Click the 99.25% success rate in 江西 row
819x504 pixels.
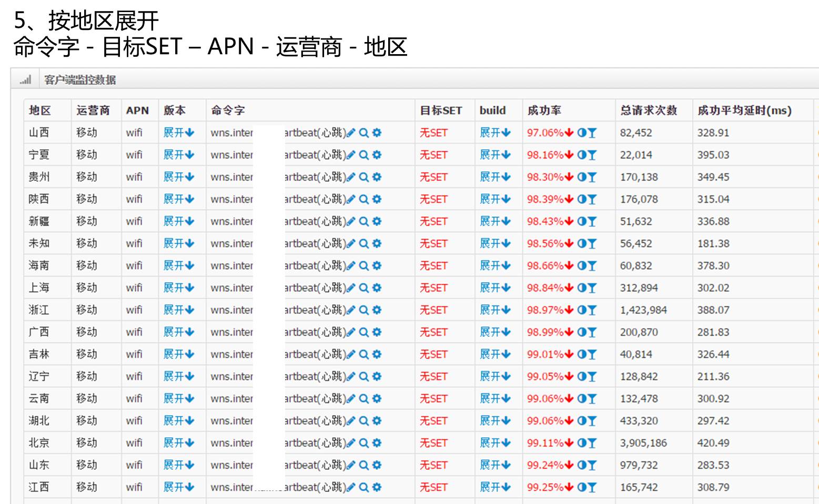[545, 487]
